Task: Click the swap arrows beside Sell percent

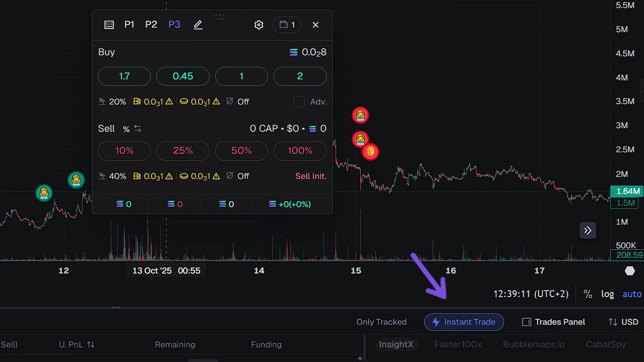Action: (x=137, y=129)
